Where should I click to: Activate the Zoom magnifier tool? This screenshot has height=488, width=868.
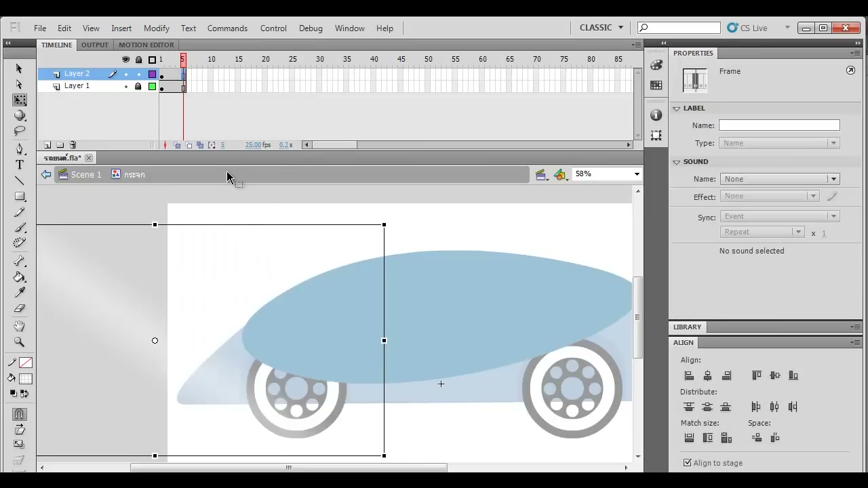(x=20, y=342)
